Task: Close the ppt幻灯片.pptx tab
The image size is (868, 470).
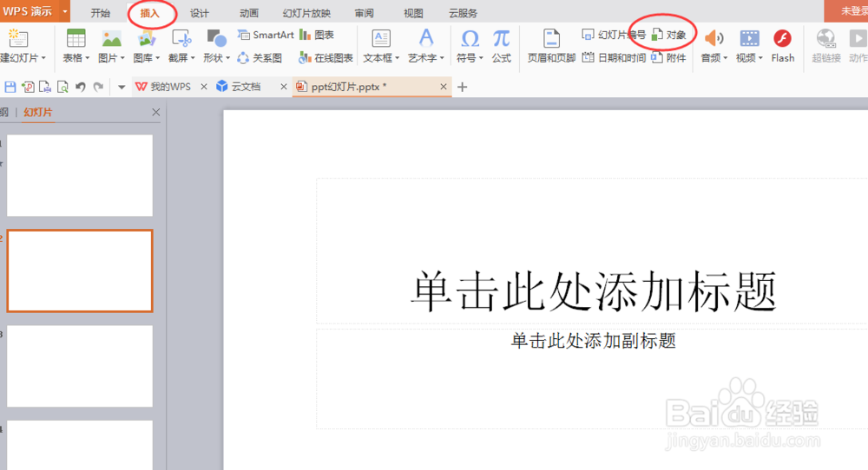Action: (444, 87)
